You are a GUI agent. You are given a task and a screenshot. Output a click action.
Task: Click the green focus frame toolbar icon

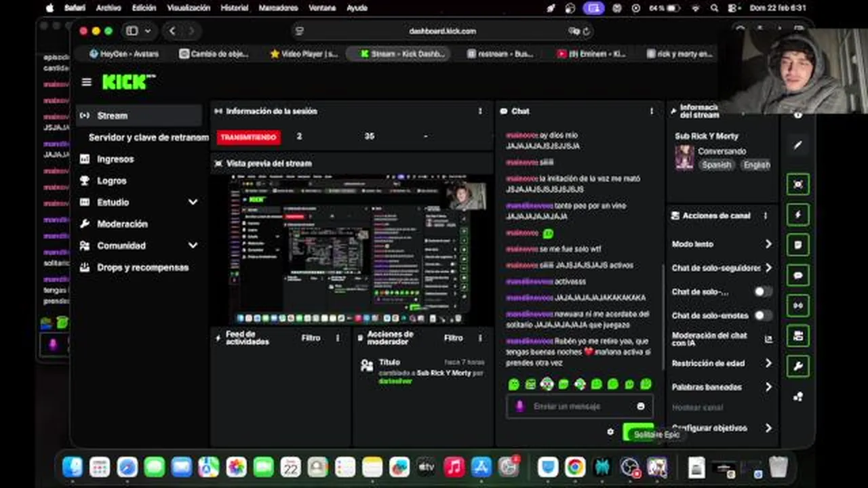coord(798,184)
